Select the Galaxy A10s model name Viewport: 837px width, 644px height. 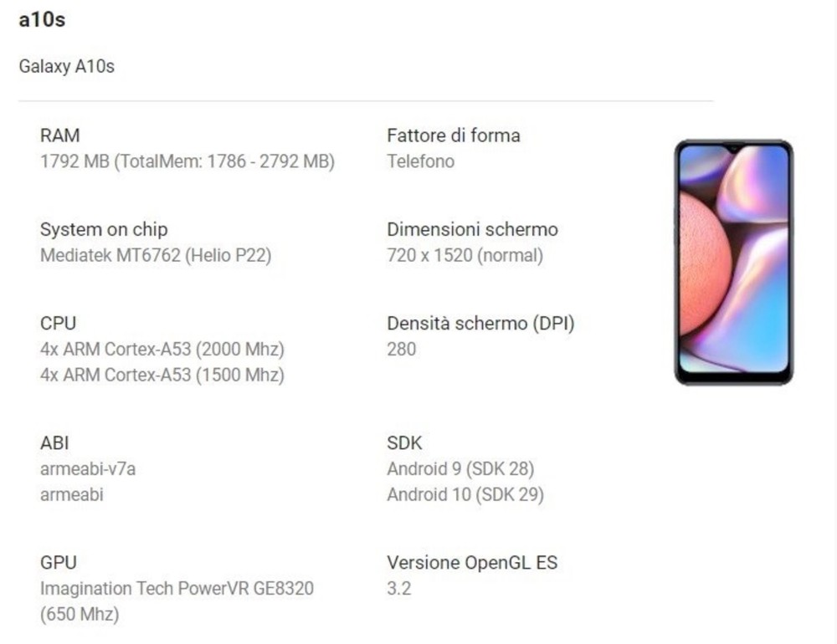point(67,66)
